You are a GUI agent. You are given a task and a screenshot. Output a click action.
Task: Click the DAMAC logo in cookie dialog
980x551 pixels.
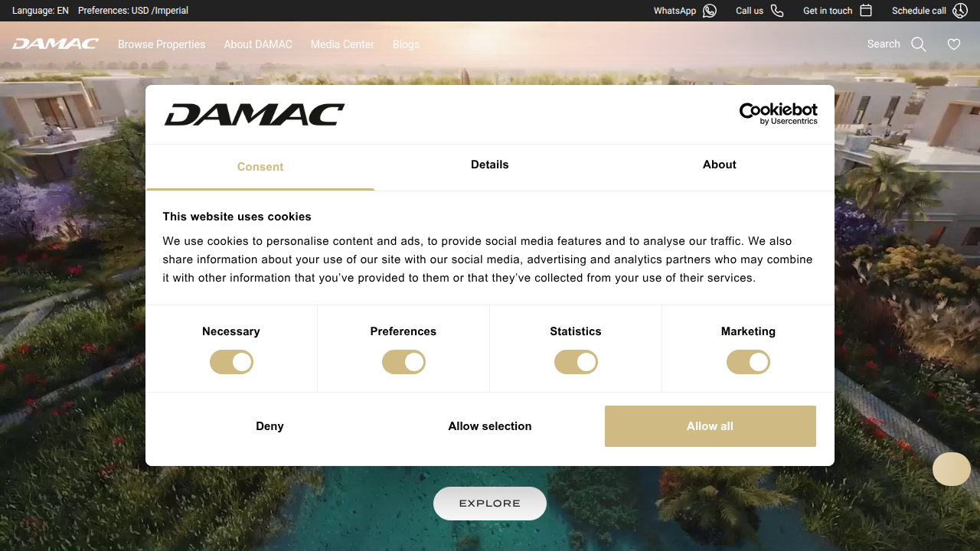coord(254,115)
